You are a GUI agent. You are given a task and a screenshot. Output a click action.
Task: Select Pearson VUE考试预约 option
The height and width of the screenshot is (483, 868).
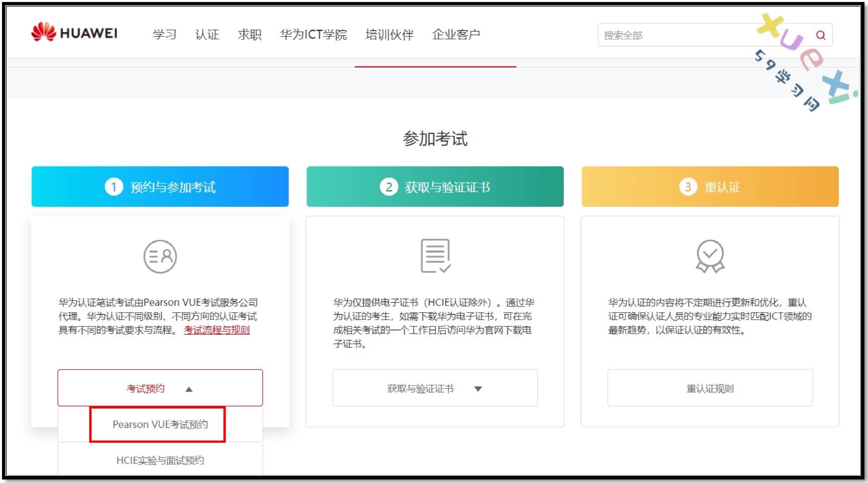[160, 425]
